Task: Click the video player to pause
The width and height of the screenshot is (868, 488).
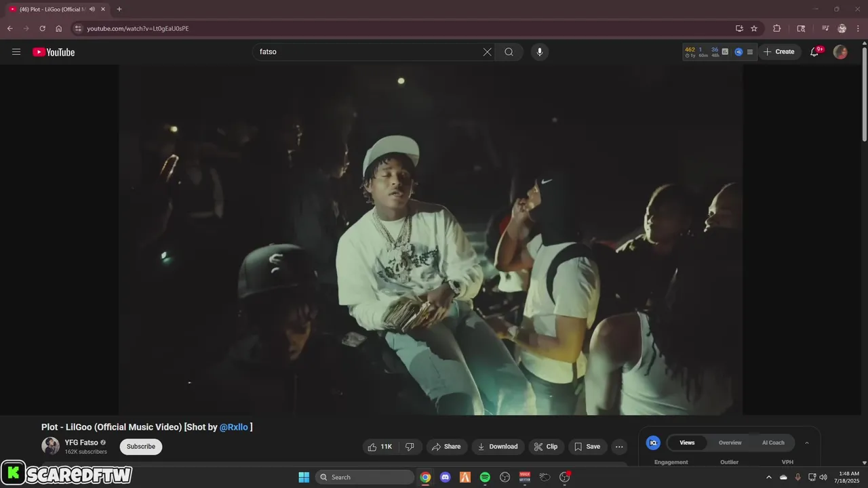Action: 431,240
